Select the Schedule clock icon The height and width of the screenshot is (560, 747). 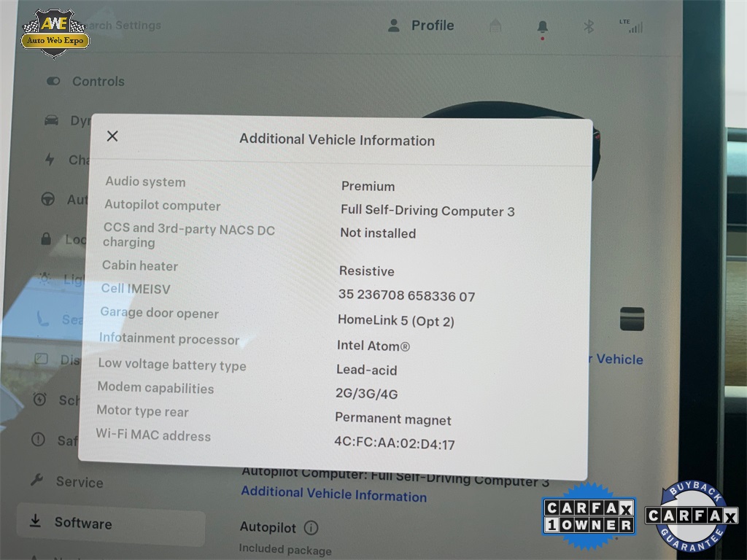(x=40, y=400)
